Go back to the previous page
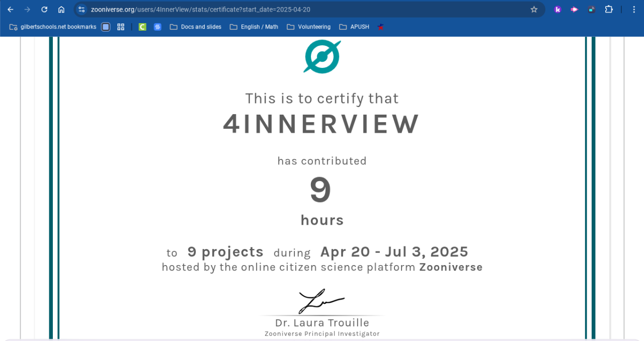Screen dimensions: 644x341 click(x=11, y=10)
